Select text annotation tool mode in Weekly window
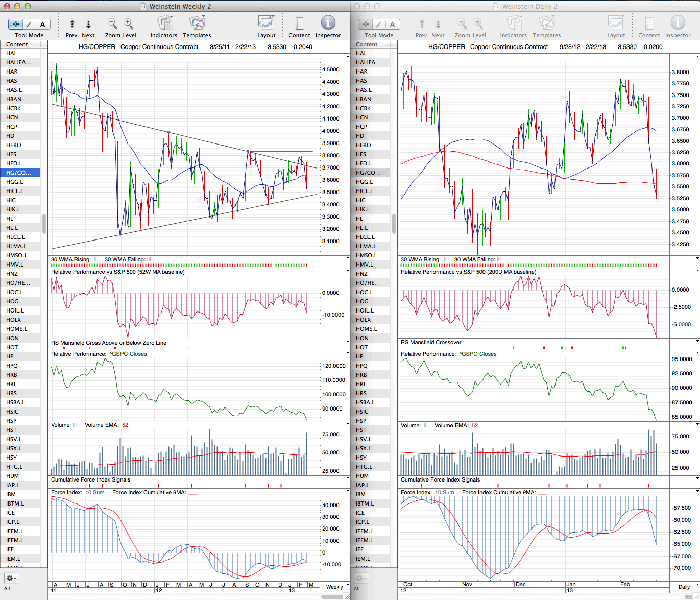Image resolution: width=700 pixels, height=600 pixels. click(x=42, y=24)
